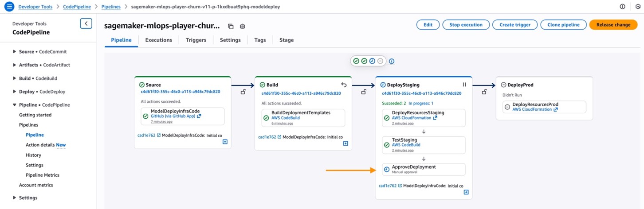Open Pipelines breadcrumb link

[110, 7]
